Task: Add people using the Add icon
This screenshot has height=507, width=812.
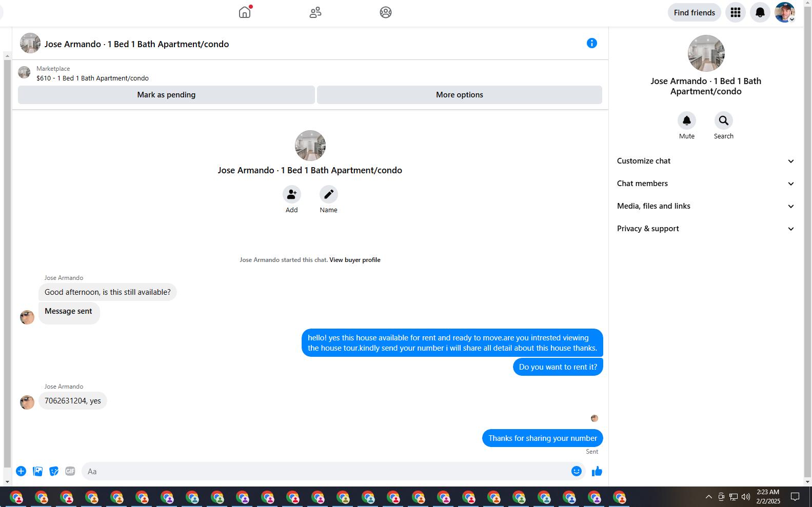Action: point(292,194)
